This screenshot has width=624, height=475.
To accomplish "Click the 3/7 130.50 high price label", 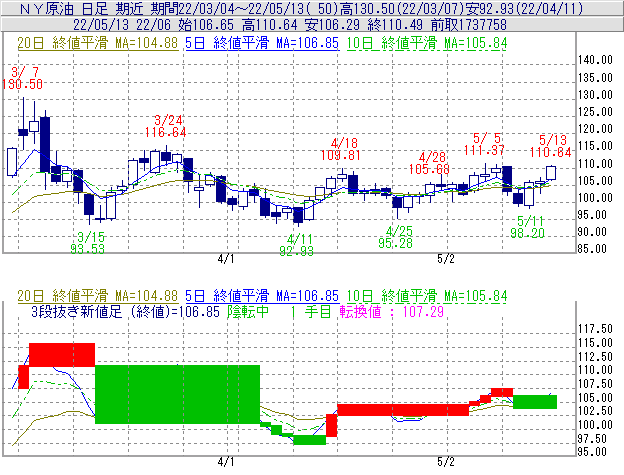I will [x=22, y=78].
